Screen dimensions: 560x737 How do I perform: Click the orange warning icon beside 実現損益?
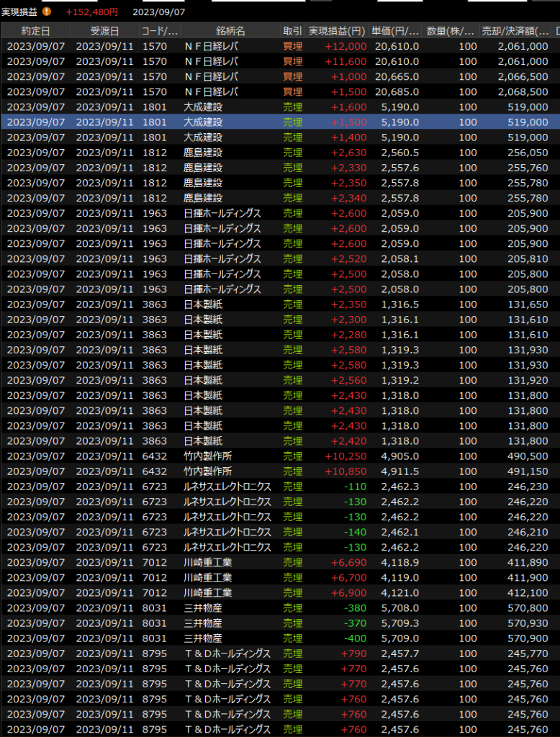(47, 12)
